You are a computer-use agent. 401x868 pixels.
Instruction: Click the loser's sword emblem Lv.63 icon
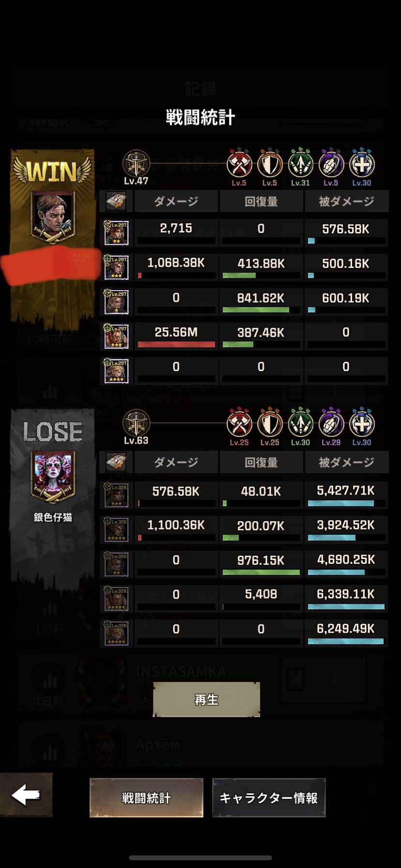click(x=136, y=423)
